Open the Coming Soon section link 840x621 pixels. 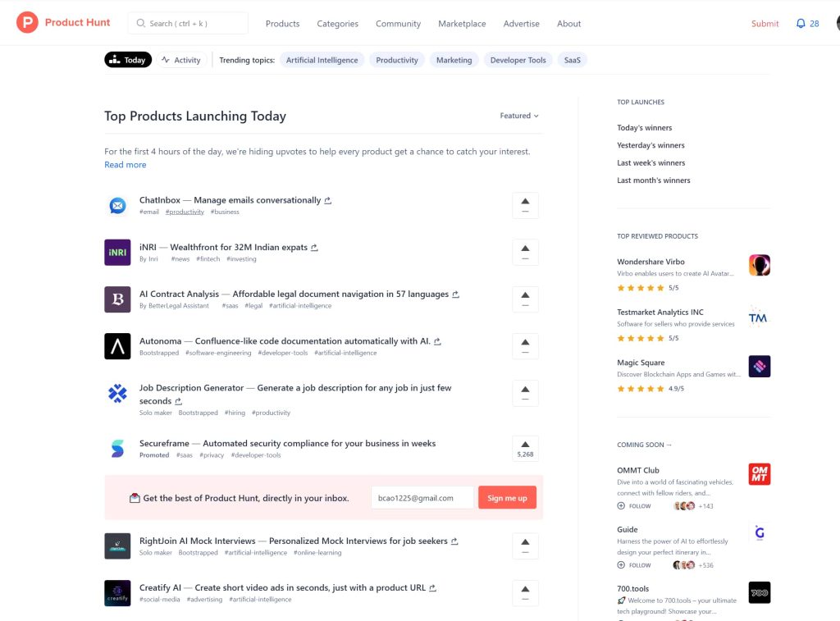[x=644, y=445]
